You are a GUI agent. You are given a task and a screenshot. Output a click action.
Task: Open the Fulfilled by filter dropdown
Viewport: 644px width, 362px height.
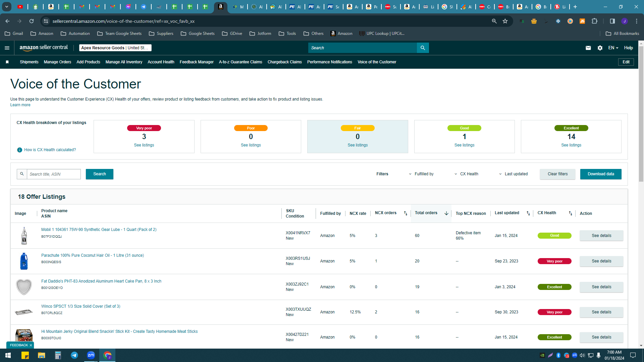pos(421,174)
